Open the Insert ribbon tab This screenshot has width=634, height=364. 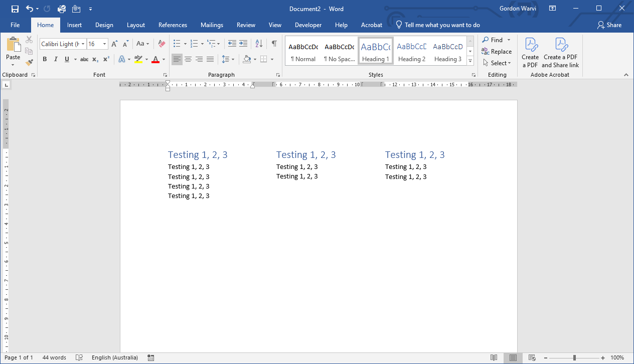click(x=74, y=25)
